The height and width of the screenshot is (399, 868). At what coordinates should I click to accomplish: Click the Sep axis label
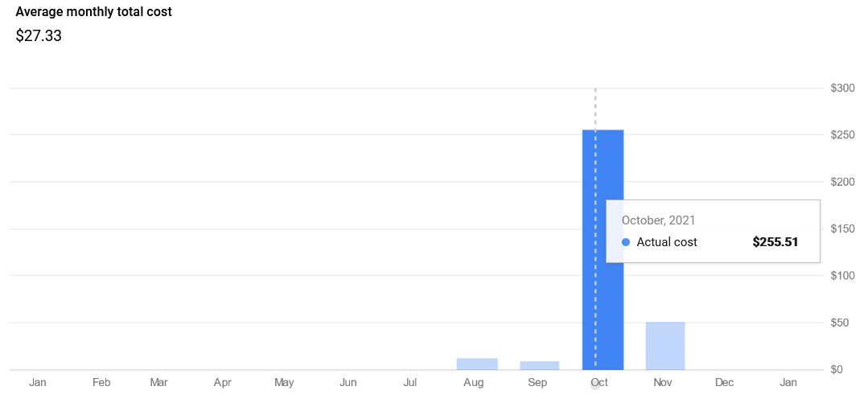537,382
